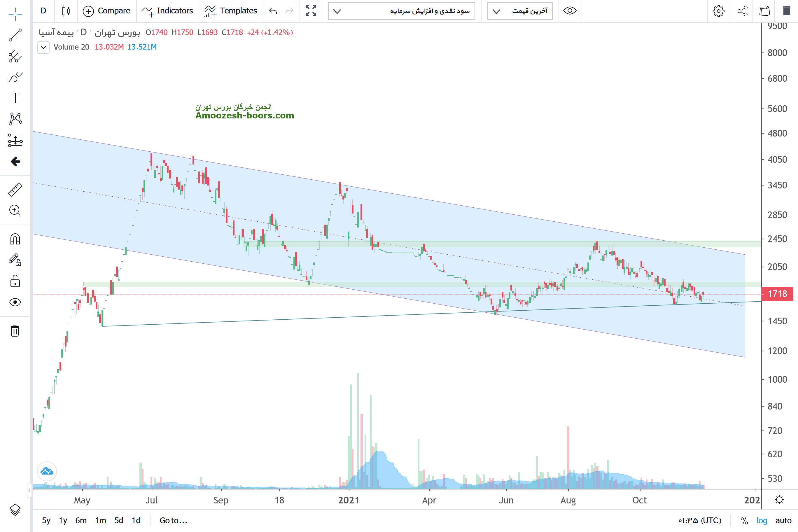Choose the measure ruler tool
798x532 pixels.
click(15, 190)
